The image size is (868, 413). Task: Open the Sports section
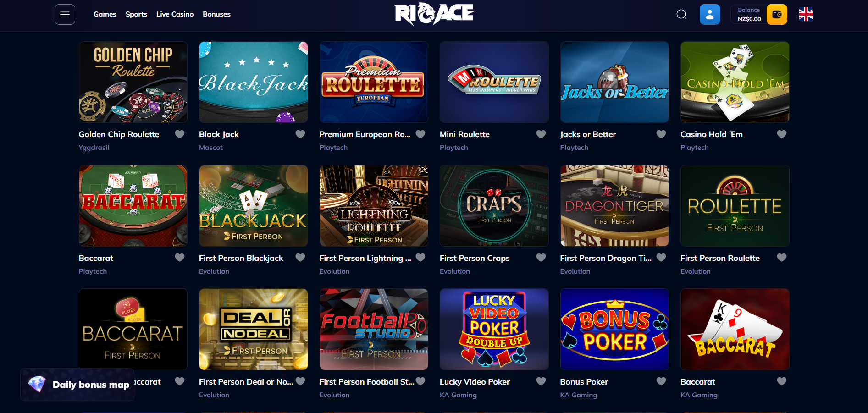point(136,14)
